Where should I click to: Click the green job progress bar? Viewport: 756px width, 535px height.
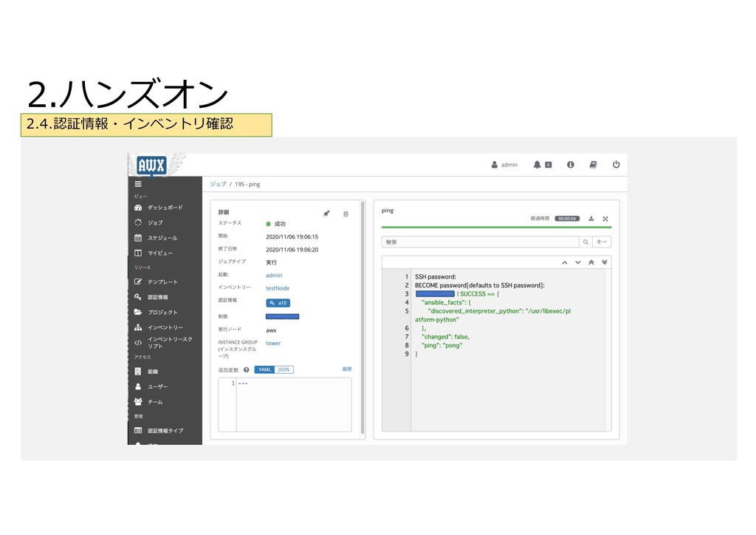(497, 227)
